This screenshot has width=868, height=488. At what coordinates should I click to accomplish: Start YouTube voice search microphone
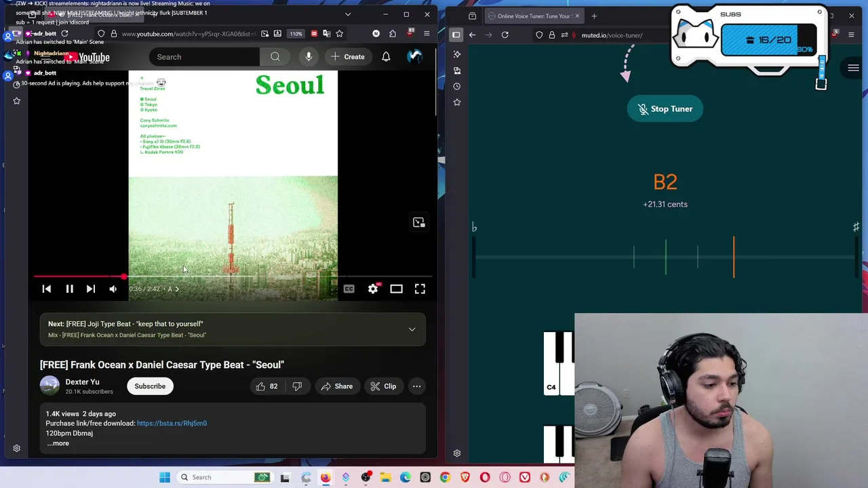coord(309,57)
